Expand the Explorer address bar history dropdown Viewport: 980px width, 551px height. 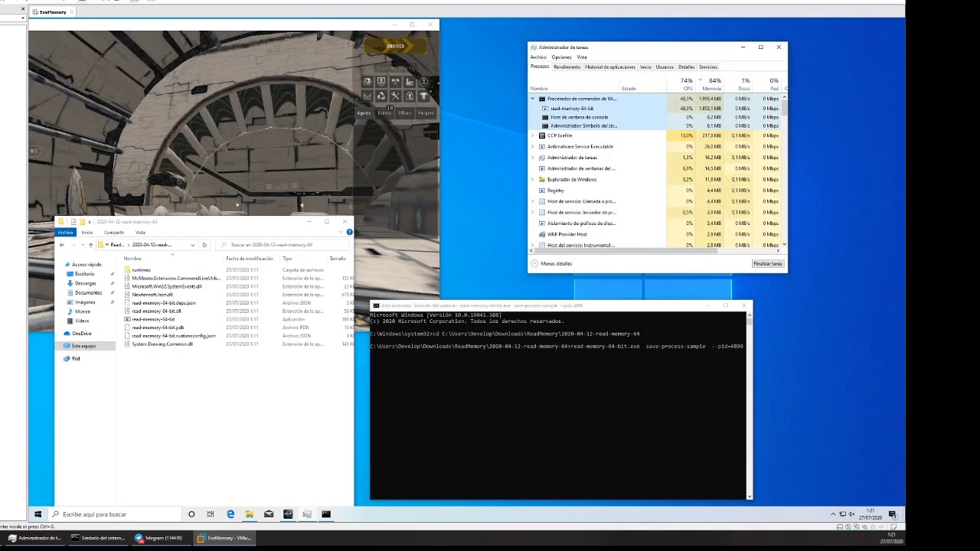193,245
